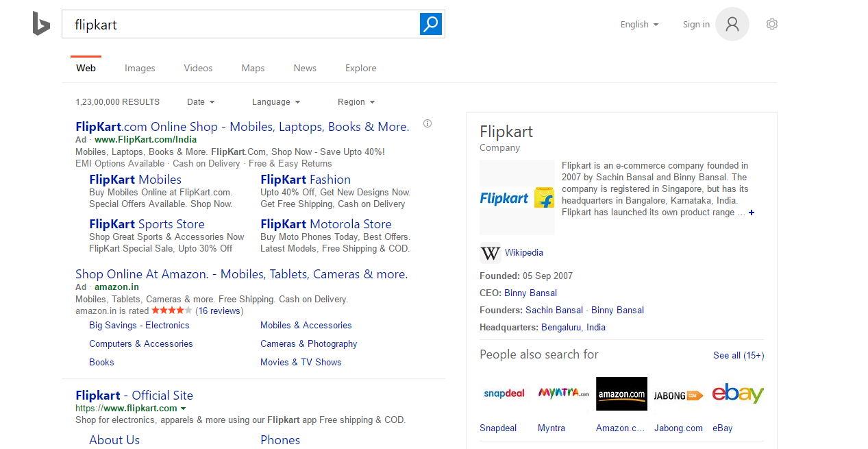This screenshot has height=449, width=868.
Task: Click the search magnifier icon
Action: tap(431, 23)
